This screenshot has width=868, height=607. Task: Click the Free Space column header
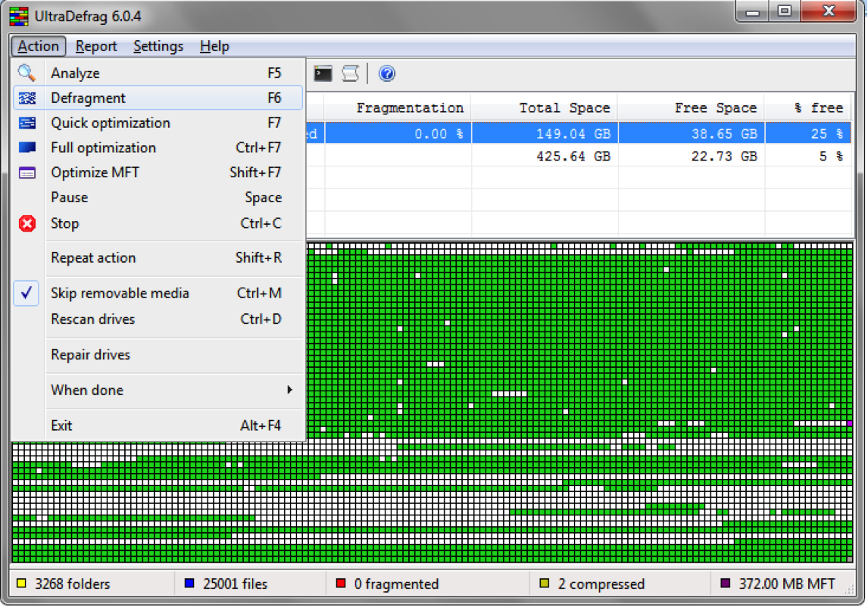[x=692, y=108]
